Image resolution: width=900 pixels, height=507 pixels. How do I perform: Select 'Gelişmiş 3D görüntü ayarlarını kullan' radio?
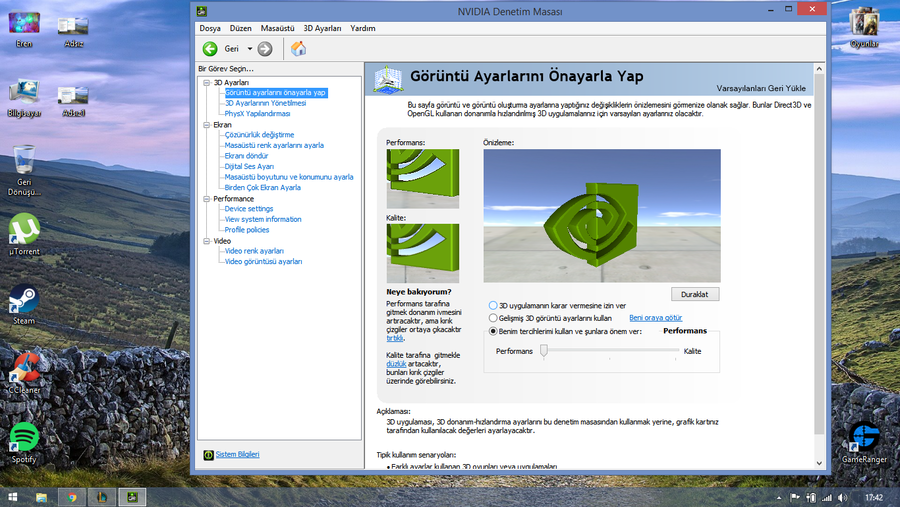[x=493, y=318]
